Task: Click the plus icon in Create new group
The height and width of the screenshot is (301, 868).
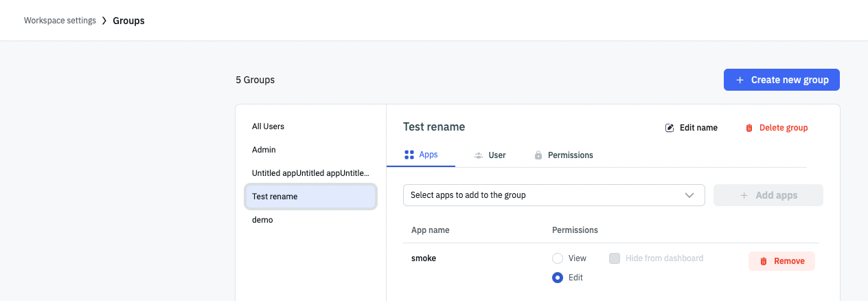Action: pos(740,80)
